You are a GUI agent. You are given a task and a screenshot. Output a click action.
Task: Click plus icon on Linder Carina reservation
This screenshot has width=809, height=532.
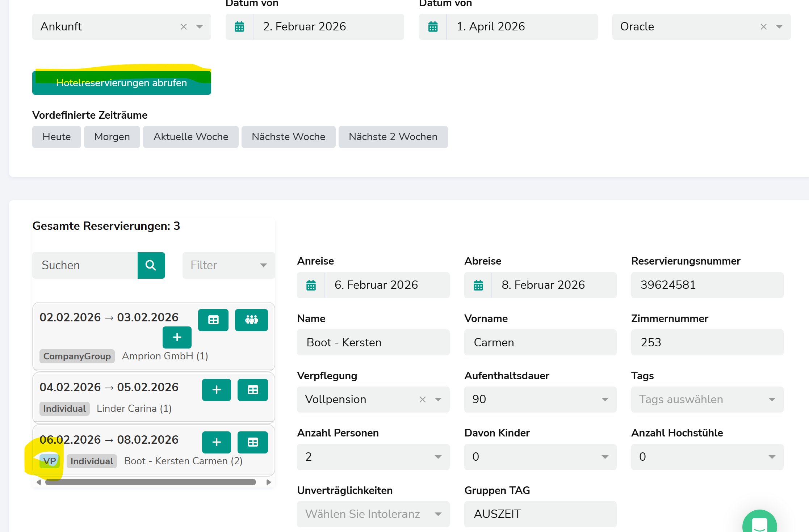tap(217, 390)
